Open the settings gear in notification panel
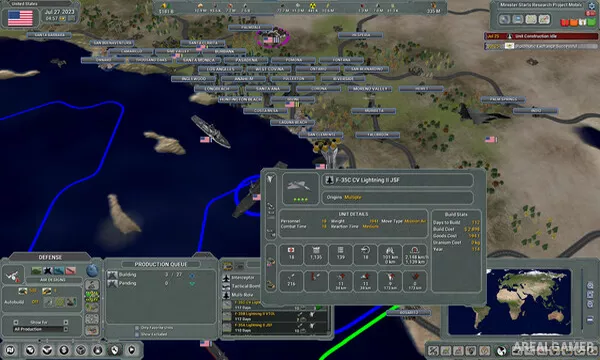 coord(592,6)
